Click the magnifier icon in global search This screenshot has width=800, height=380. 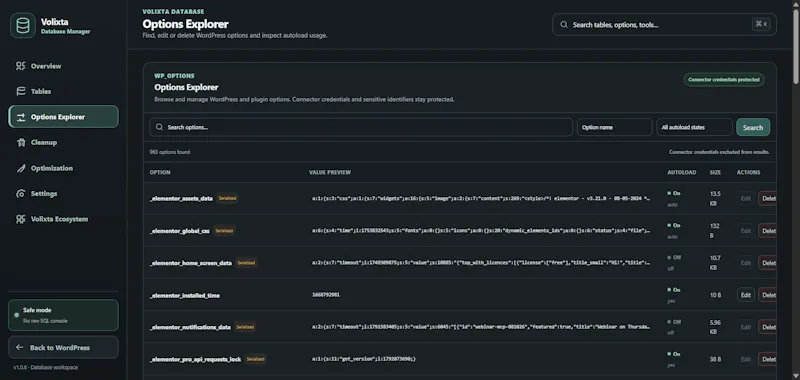click(x=564, y=24)
